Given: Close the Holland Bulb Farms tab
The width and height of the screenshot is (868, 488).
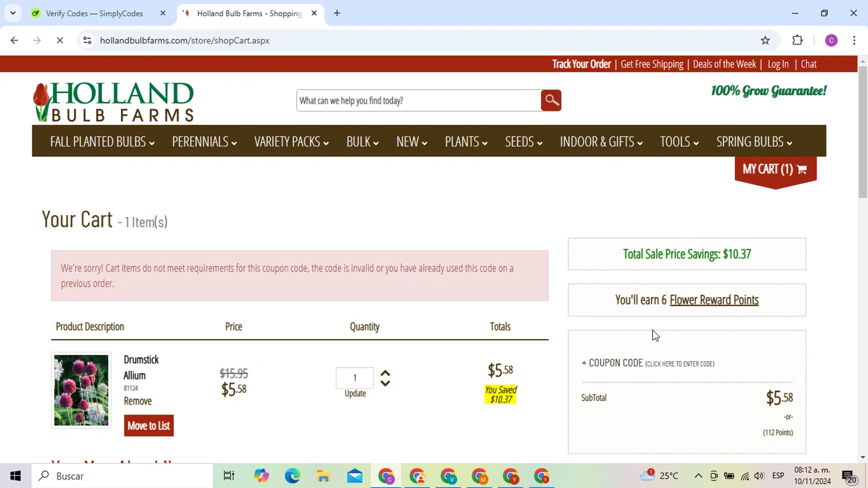Looking at the screenshot, I should point(314,13).
